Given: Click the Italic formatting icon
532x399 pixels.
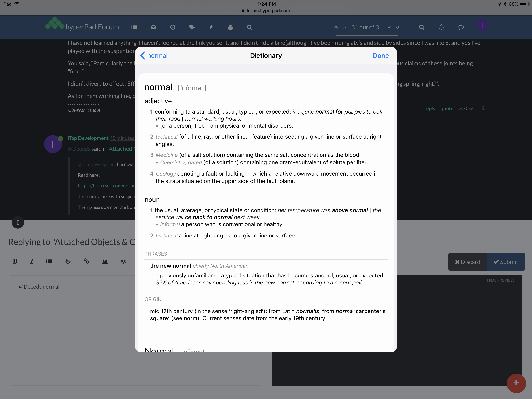Looking at the screenshot, I should (32, 261).
